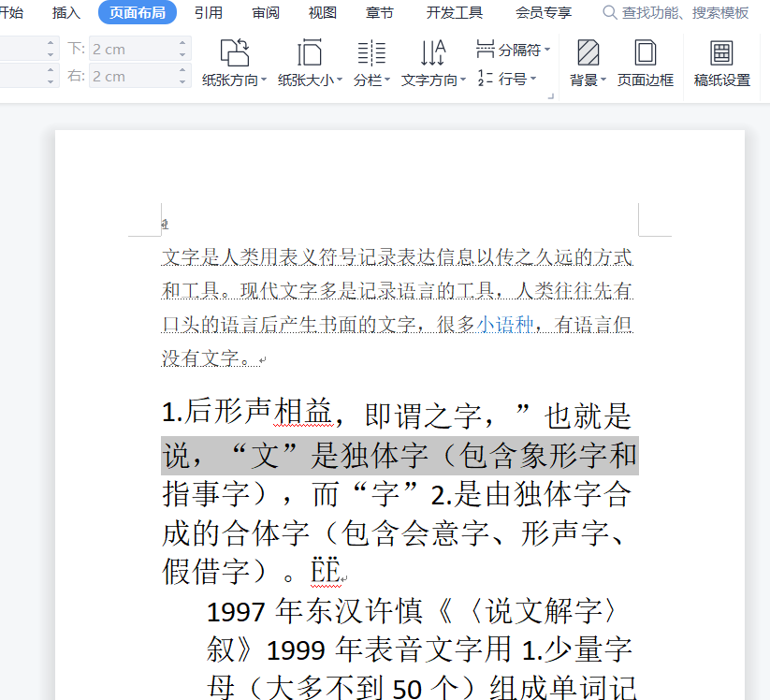Image resolution: width=770 pixels, height=700 pixels.
Task: Open 页面边框 page borders
Action: coord(646,63)
